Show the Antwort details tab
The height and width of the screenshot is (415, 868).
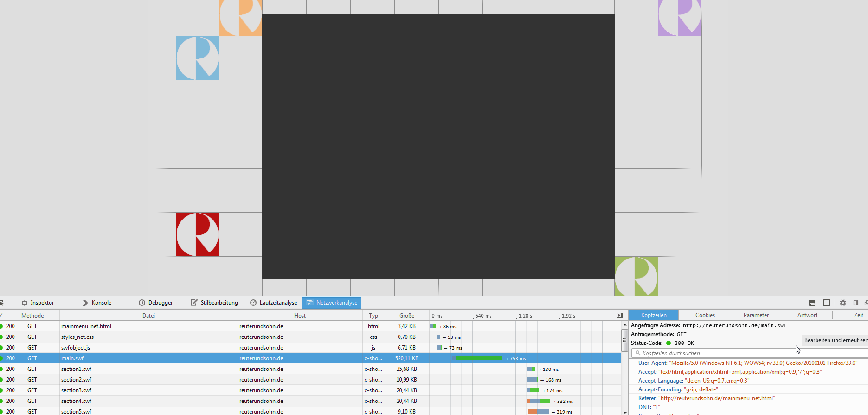pos(807,315)
